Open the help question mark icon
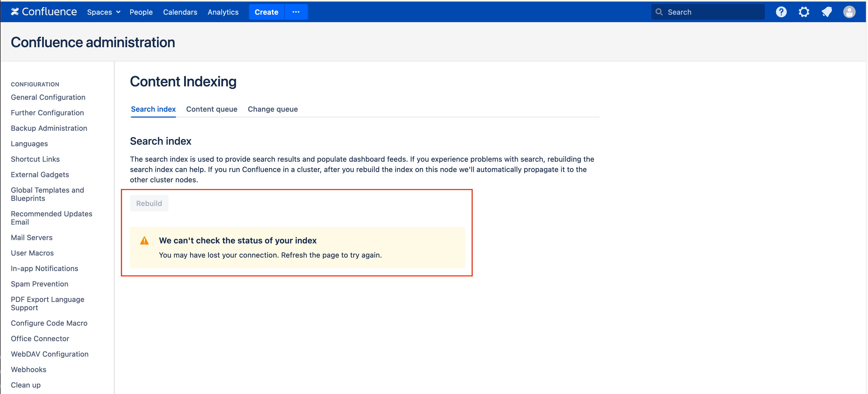The width and height of the screenshot is (868, 394). 781,12
